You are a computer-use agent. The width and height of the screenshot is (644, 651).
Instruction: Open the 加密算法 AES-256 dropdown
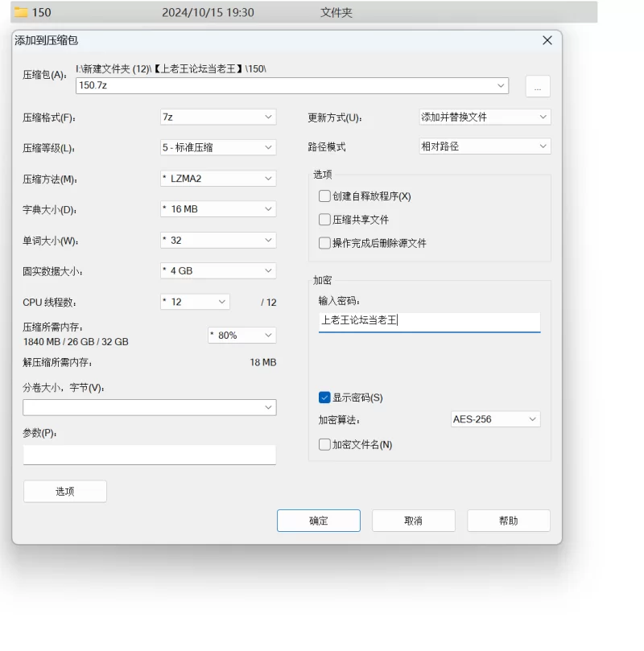pos(495,419)
